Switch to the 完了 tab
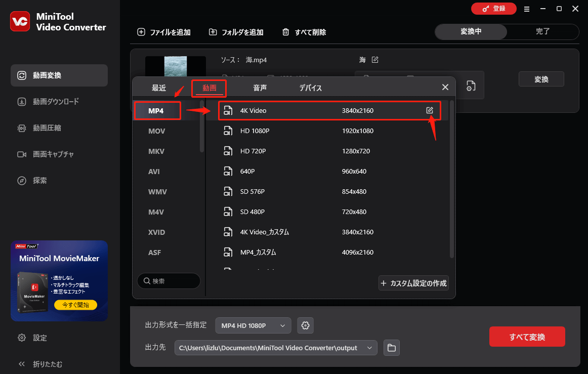Image resolution: width=588 pixels, height=374 pixels. [x=542, y=31]
